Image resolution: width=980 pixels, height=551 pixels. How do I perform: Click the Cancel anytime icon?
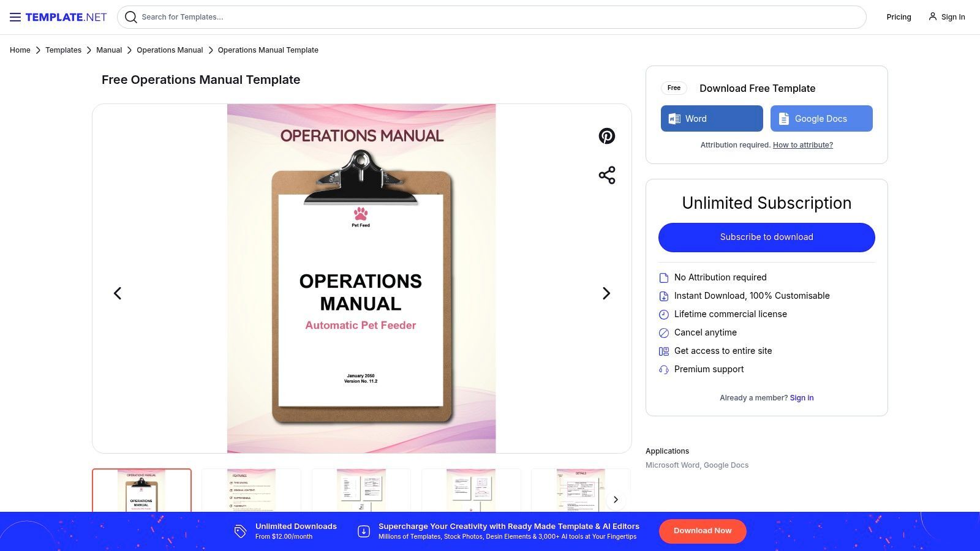pos(664,332)
